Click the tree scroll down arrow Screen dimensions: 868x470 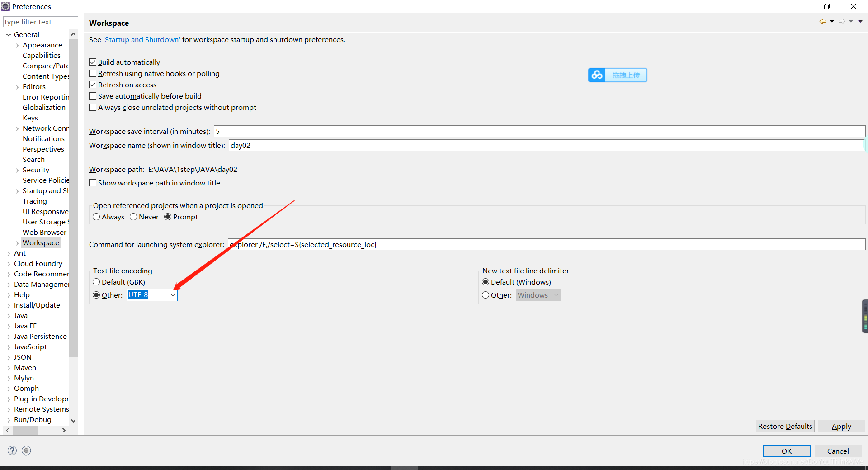click(x=73, y=420)
